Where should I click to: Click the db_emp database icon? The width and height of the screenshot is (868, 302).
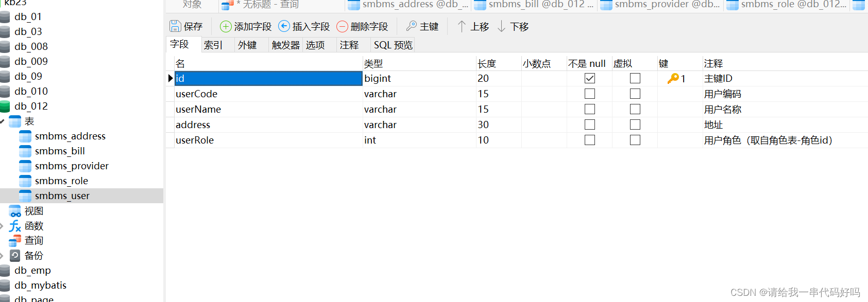click(x=5, y=271)
